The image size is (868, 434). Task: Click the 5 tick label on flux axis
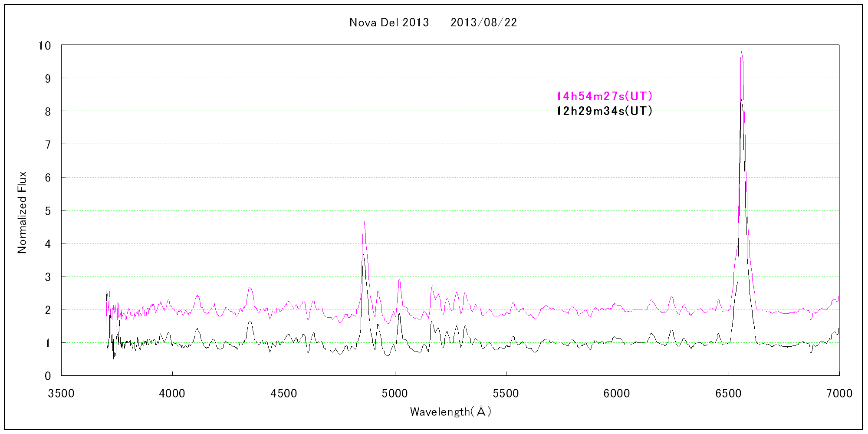click(x=48, y=211)
